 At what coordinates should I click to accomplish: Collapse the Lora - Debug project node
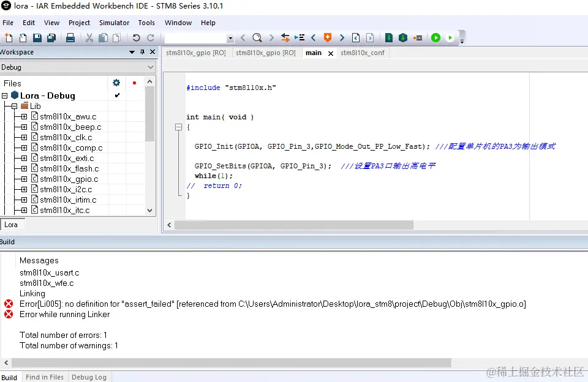click(4, 96)
